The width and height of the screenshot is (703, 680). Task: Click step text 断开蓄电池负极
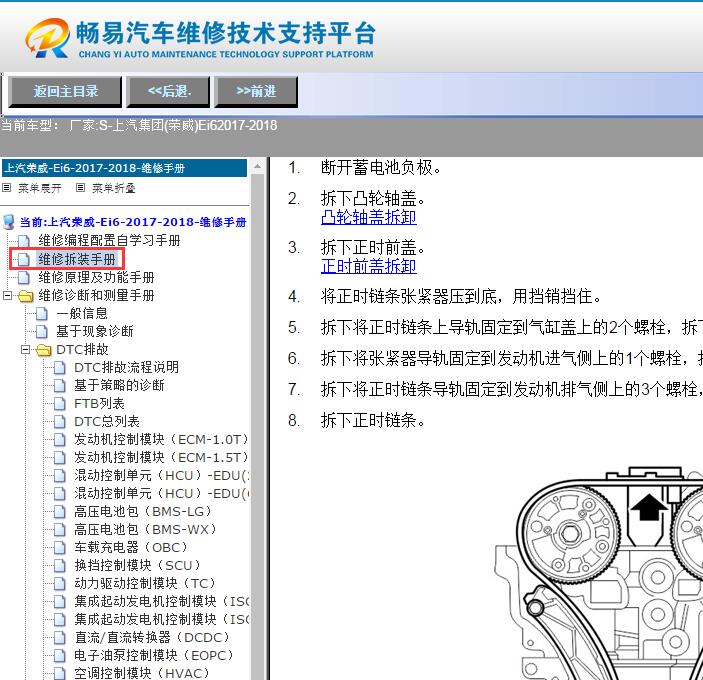[381, 168]
